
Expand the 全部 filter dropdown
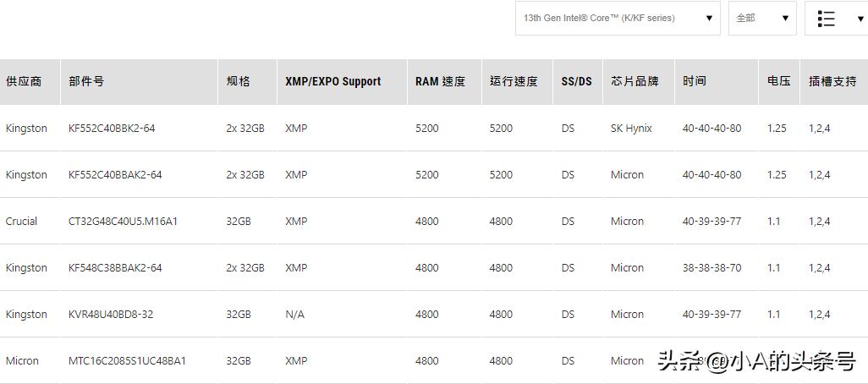point(761,18)
